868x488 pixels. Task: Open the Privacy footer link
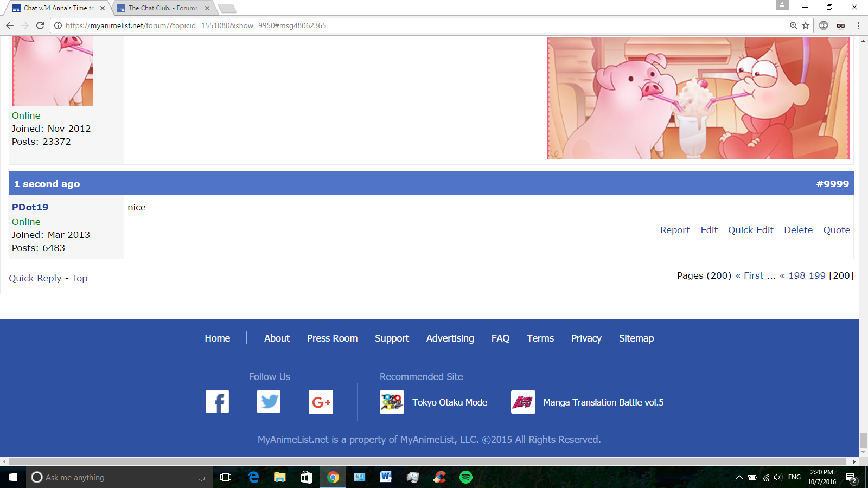click(586, 338)
